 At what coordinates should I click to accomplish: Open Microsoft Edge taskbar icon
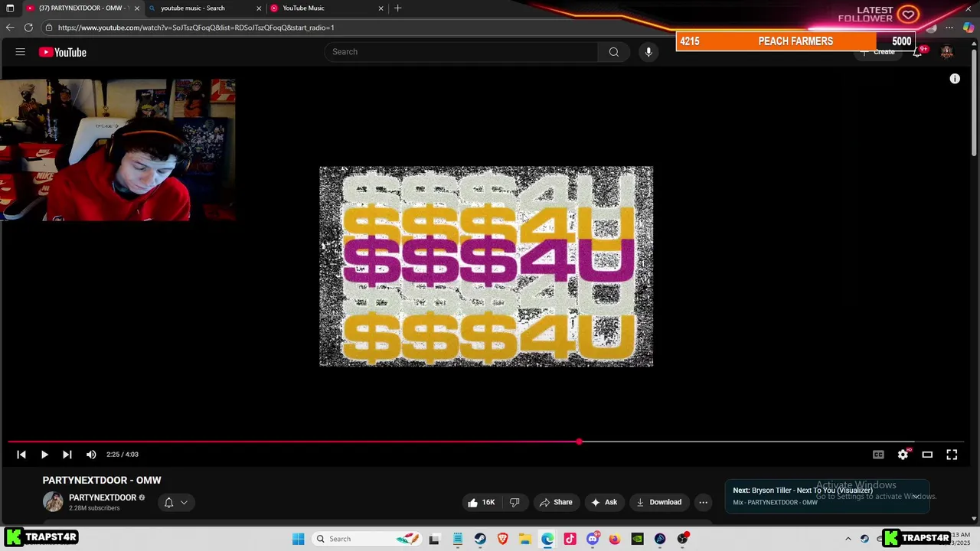click(x=547, y=539)
